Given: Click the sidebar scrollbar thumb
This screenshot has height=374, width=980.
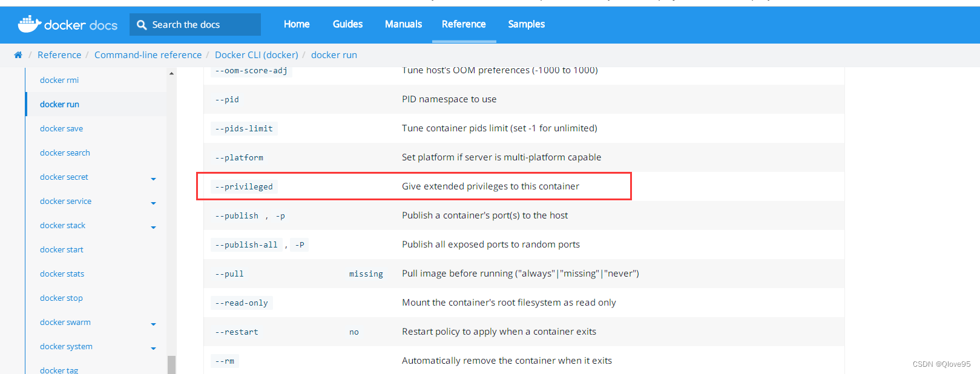Looking at the screenshot, I should 172,365.
